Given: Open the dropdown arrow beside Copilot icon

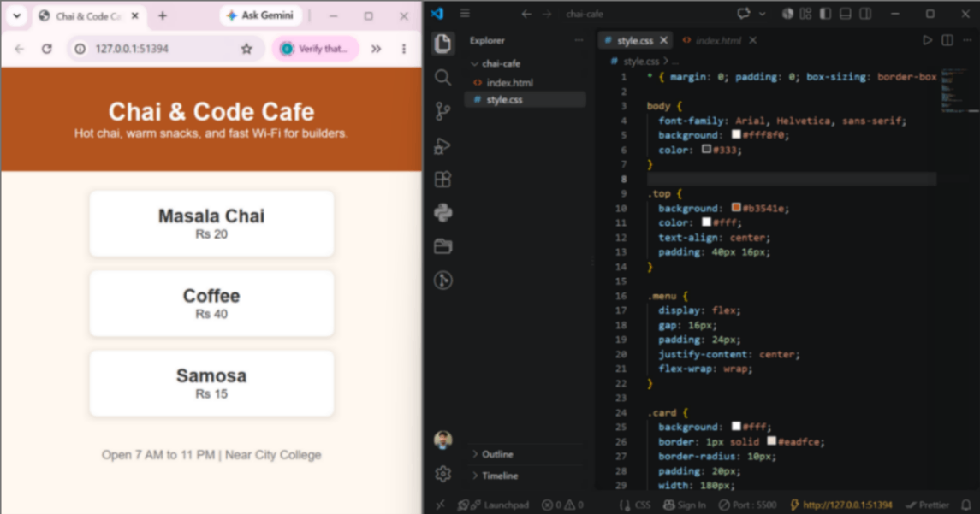Looking at the screenshot, I should click(x=763, y=14).
